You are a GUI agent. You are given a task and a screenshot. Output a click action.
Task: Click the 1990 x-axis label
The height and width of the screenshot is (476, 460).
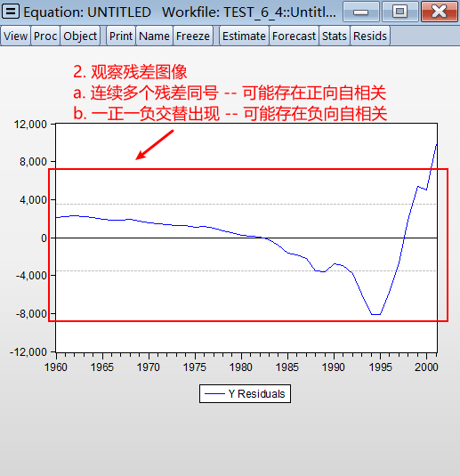334,367
